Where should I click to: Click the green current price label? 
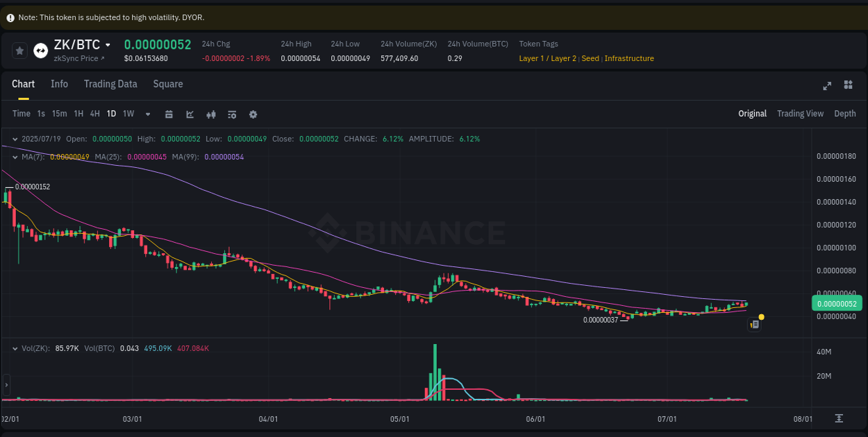[836, 303]
